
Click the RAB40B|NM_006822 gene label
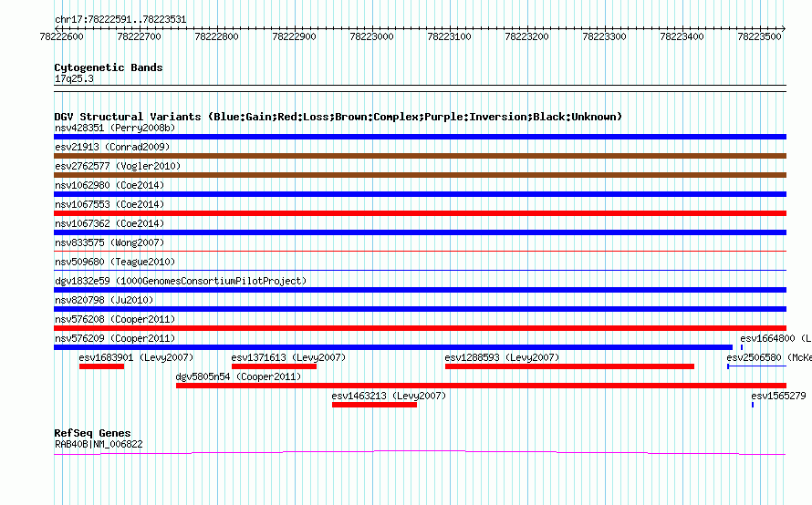(99, 444)
